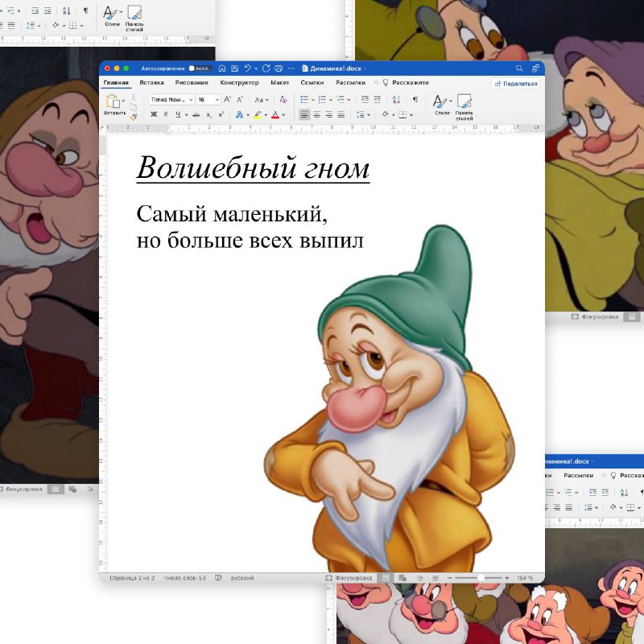The width and height of the screenshot is (644, 644).
Task: Zoom out with the minus button
Action: 450,578
